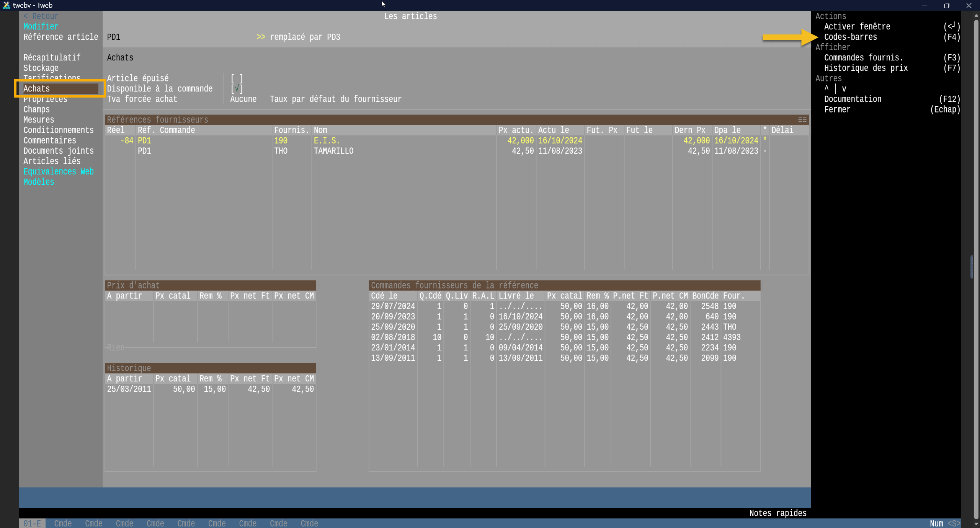Image resolution: width=980 pixels, height=528 pixels.
Task: Open the Tva forcée achat Aucune selector
Action: [x=243, y=99]
